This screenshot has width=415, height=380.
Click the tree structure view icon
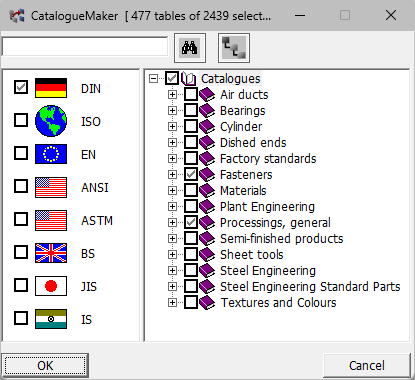click(234, 48)
